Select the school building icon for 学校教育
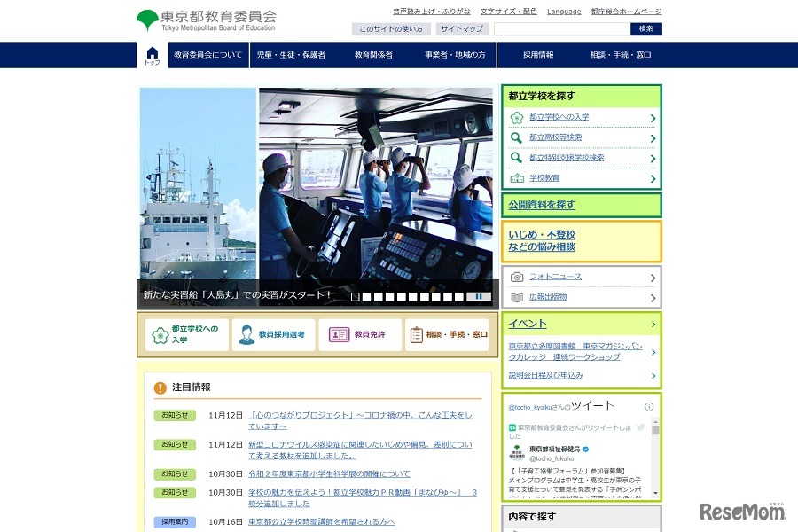Viewport: 798px width, 532px height. click(516, 178)
